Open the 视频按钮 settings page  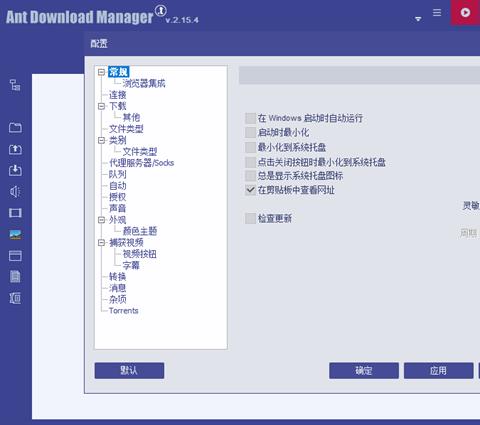pos(140,254)
